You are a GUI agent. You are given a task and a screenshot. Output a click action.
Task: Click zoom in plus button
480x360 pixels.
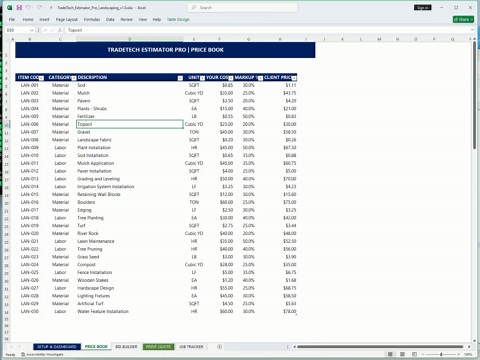click(459, 354)
